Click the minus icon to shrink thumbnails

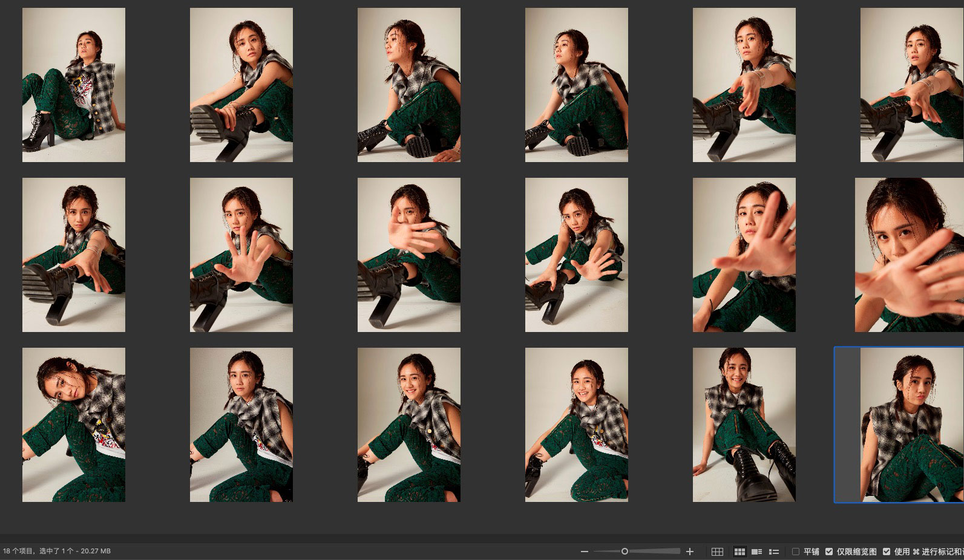click(584, 552)
